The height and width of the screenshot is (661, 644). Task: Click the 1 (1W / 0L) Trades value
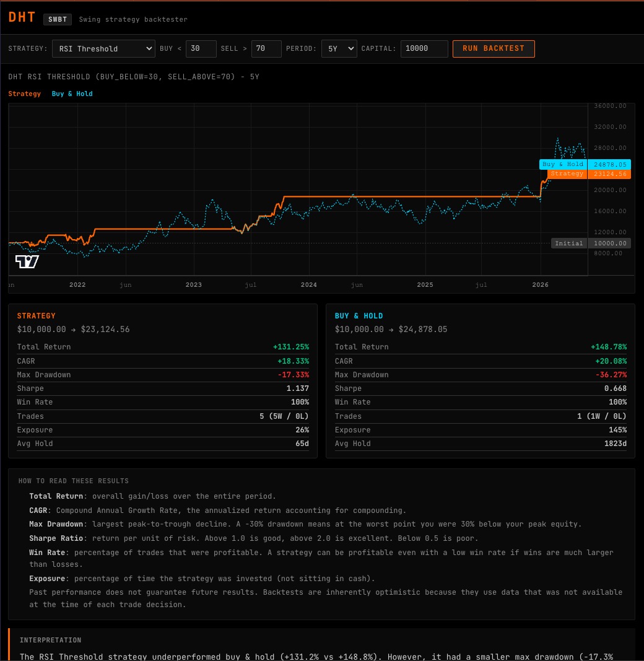tap(602, 416)
